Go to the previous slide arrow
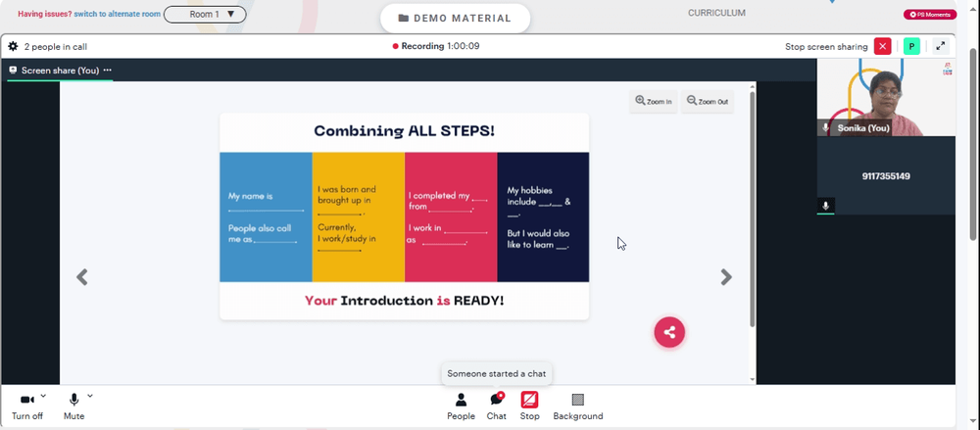This screenshot has height=430, width=980. pyautogui.click(x=82, y=277)
